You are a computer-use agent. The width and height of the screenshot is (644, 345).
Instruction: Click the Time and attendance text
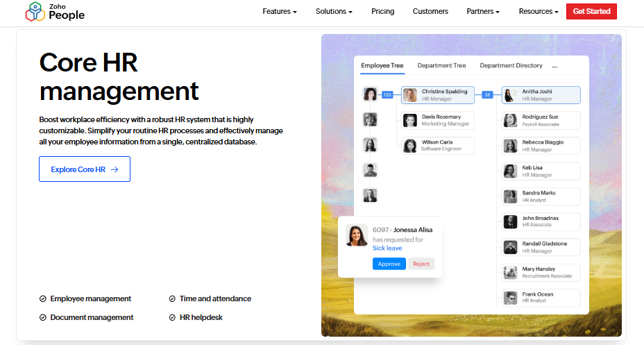pyautogui.click(x=215, y=298)
